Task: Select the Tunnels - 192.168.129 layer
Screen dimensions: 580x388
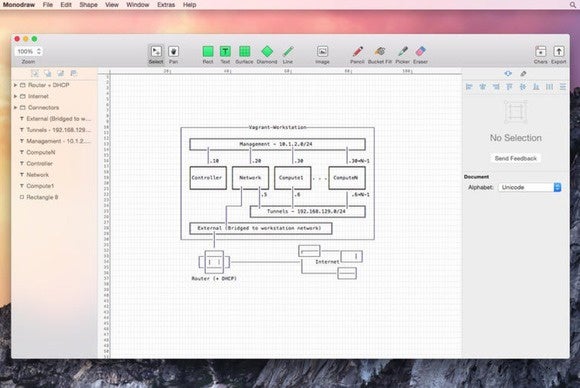Action: pos(55,130)
